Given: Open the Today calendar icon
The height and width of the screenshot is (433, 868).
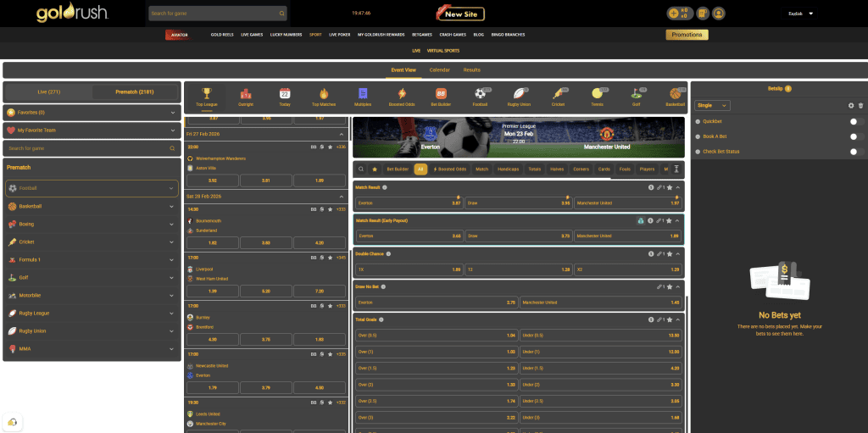Looking at the screenshot, I should pos(285,93).
